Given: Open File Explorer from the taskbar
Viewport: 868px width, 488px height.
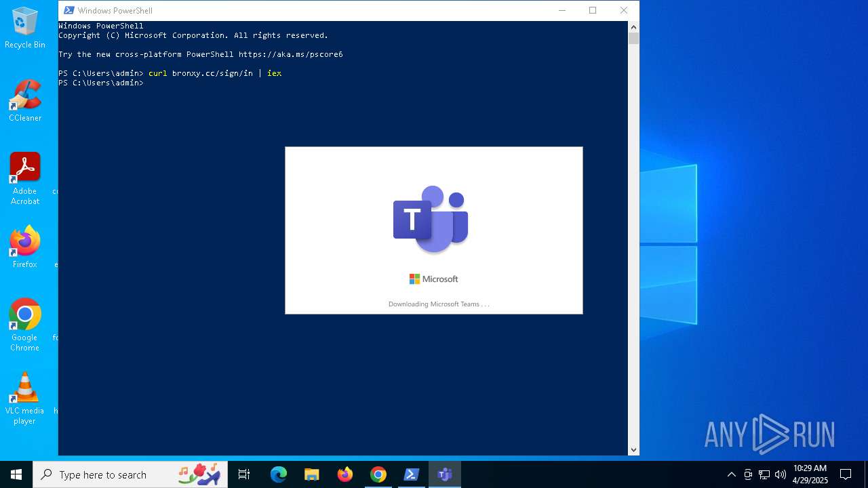Looking at the screenshot, I should coord(312,474).
